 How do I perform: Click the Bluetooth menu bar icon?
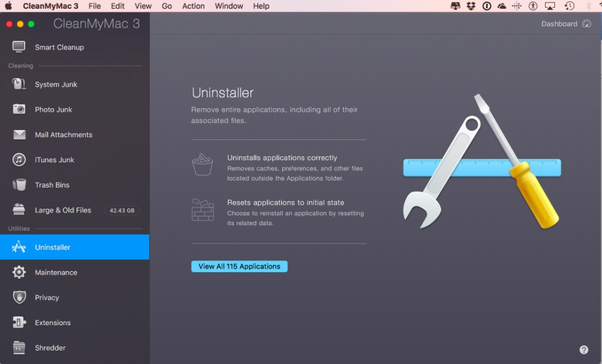588,6
